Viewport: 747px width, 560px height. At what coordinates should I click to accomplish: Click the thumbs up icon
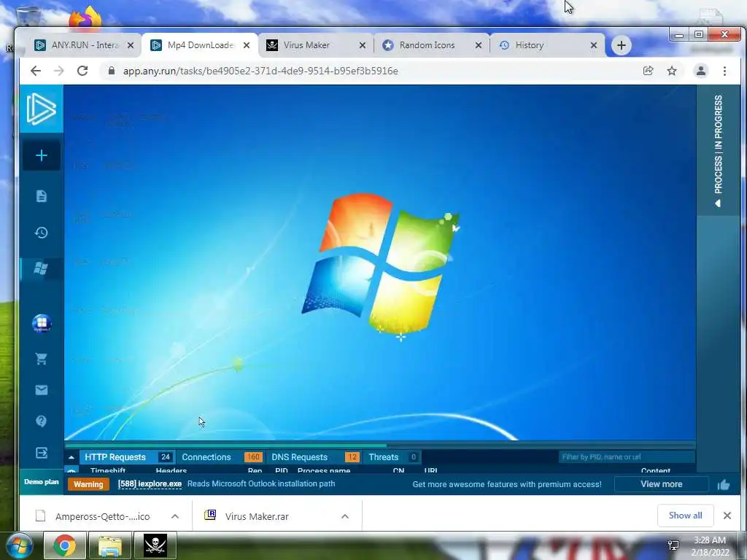click(724, 485)
